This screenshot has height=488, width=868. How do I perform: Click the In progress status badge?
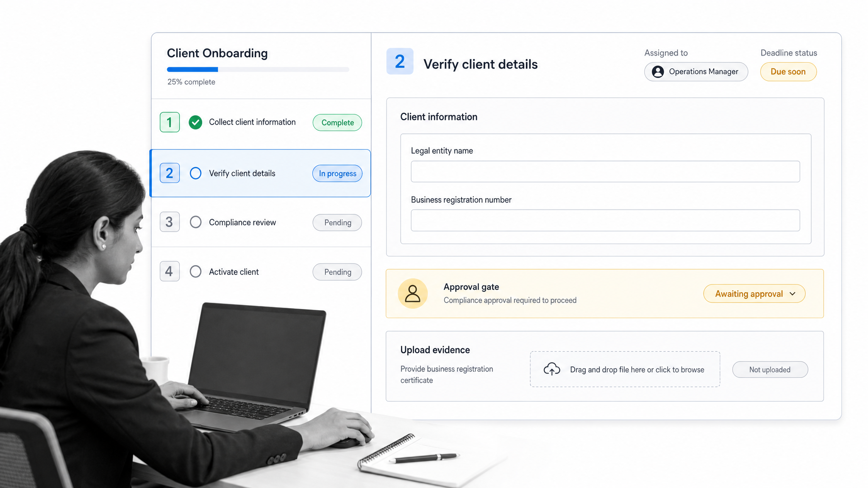tap(337, 174)
